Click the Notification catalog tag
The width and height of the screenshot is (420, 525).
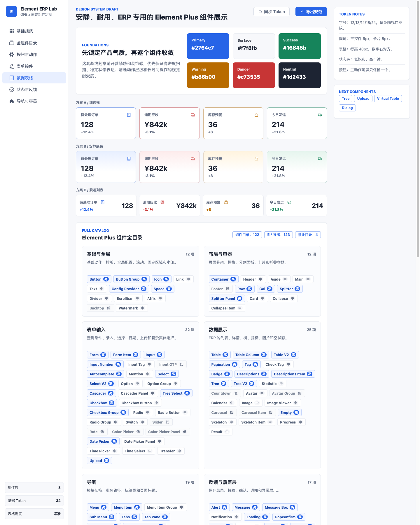click(x=225, y=517)
